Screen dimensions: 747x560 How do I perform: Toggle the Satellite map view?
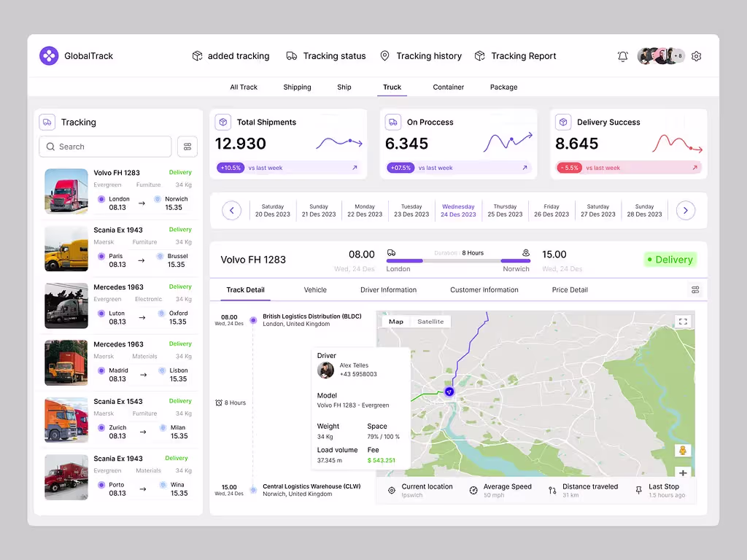point(430,321)
